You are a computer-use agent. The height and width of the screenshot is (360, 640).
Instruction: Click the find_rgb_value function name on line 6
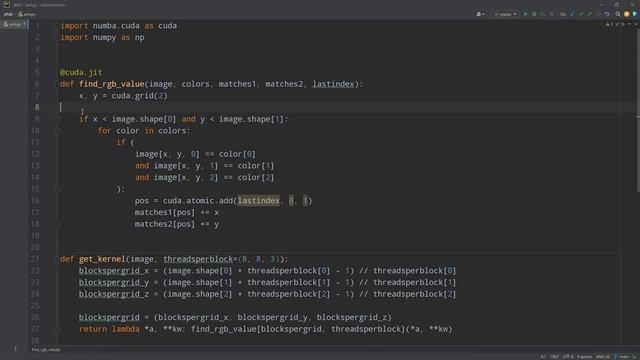click(111, 84)
